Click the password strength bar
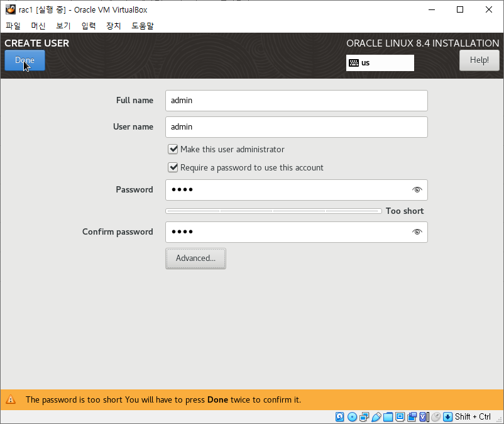The image size is (504, 424). [x=273, y=211]
